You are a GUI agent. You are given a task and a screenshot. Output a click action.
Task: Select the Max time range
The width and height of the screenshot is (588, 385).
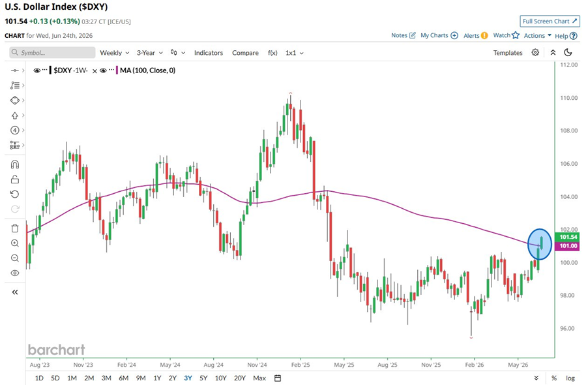click(259, 378)
